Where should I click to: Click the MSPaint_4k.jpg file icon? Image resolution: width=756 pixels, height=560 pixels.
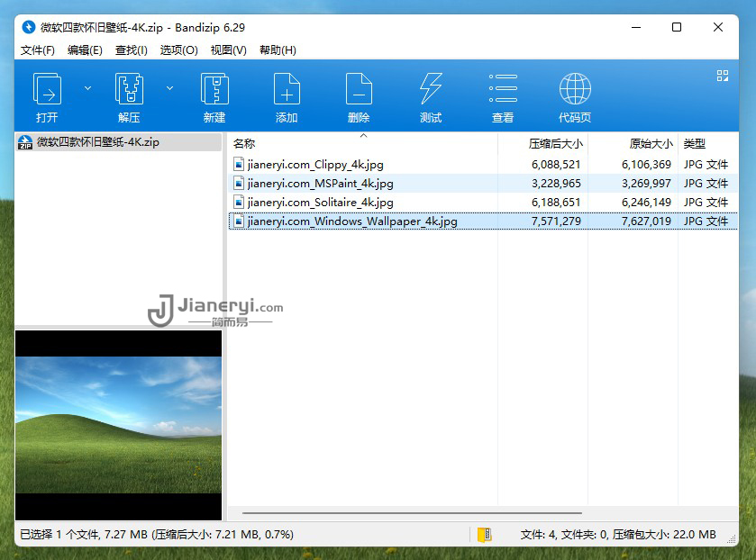point(239,183)
